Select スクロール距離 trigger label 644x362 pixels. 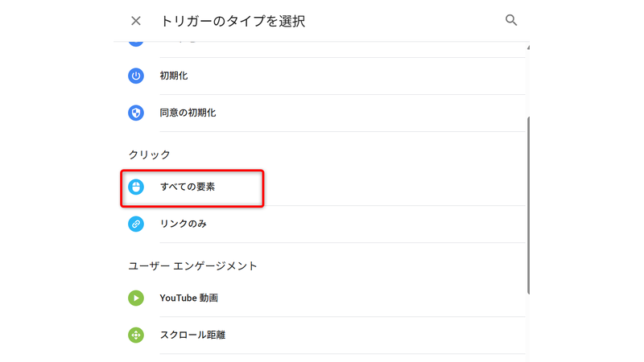[192, 335]
